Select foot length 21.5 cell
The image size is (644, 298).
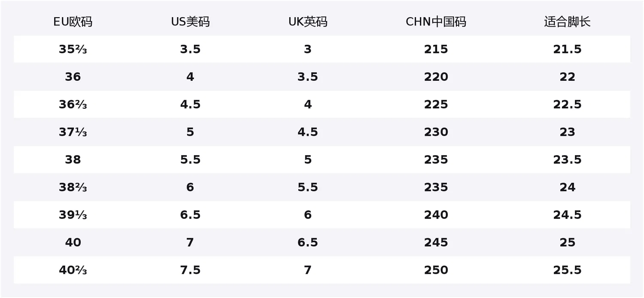567,49
